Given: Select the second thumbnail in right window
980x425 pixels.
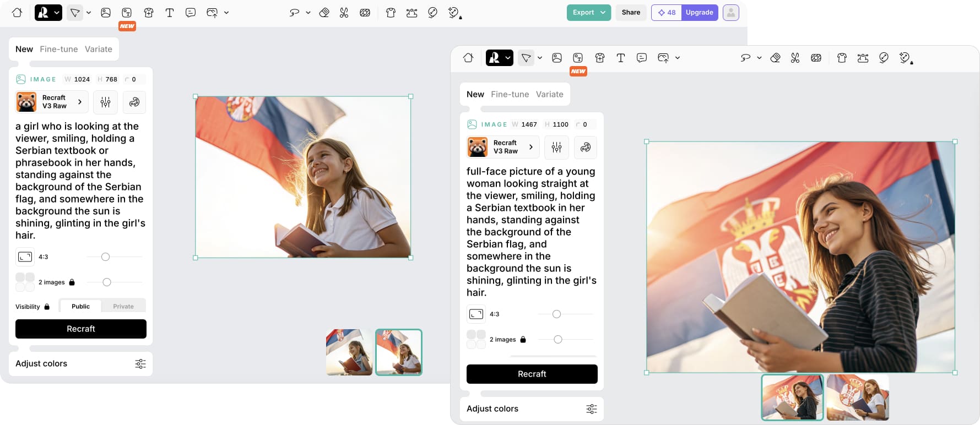Looking at the screenshot, I should (858, 397).
